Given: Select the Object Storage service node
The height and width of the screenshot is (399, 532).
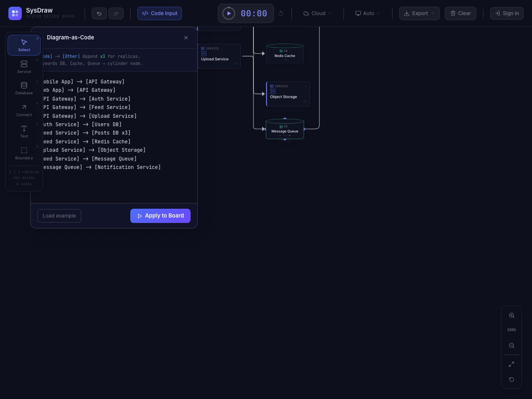Looking at the screenshot, I should tap(288, 94).
